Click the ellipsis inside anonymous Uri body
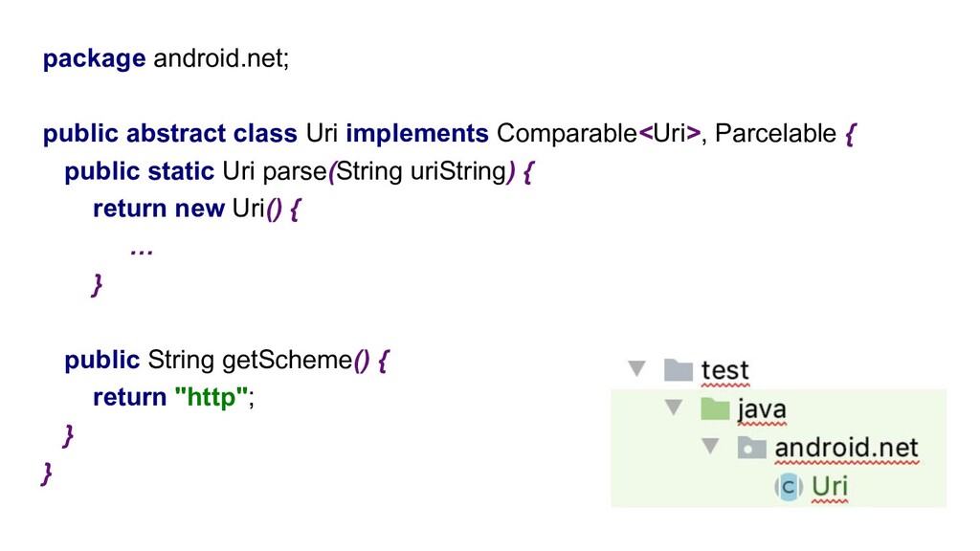 tap(142, 252)
